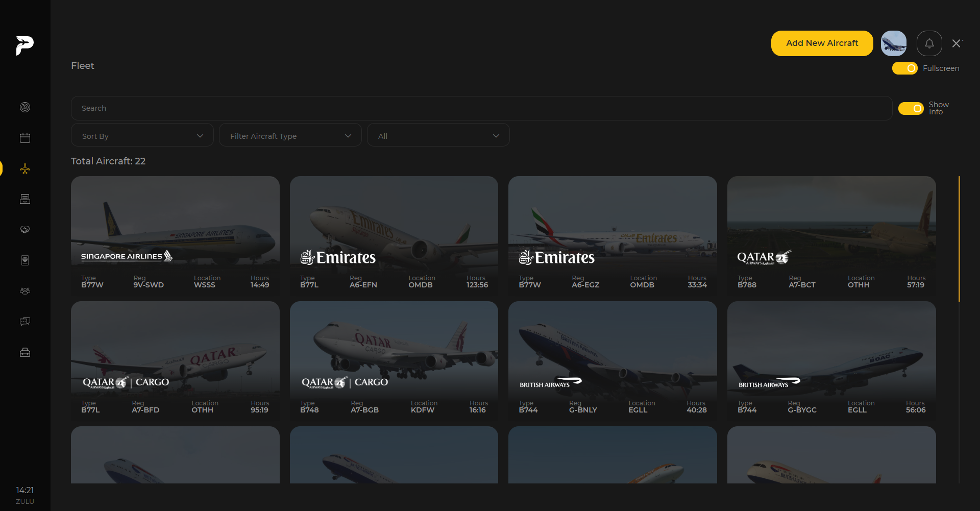980x511 pixels.
Task: Select the Singapore Airlines 9V-SWD aircraft card
Action: click(x=175, y=235)
